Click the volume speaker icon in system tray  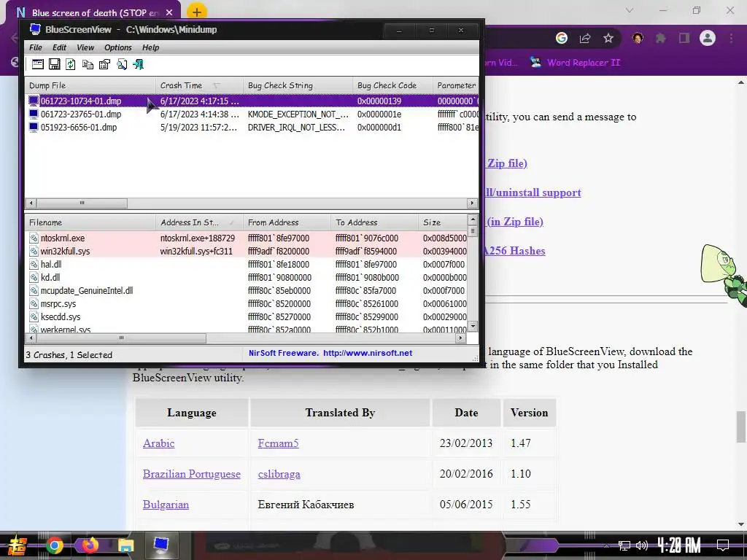tap(642, 545)
